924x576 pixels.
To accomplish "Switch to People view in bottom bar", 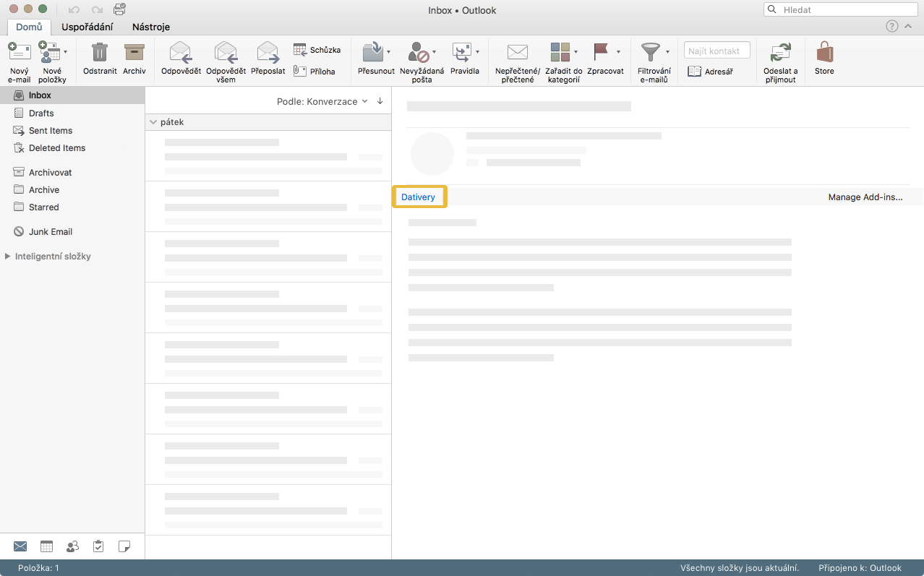I will tap(72, 546).
